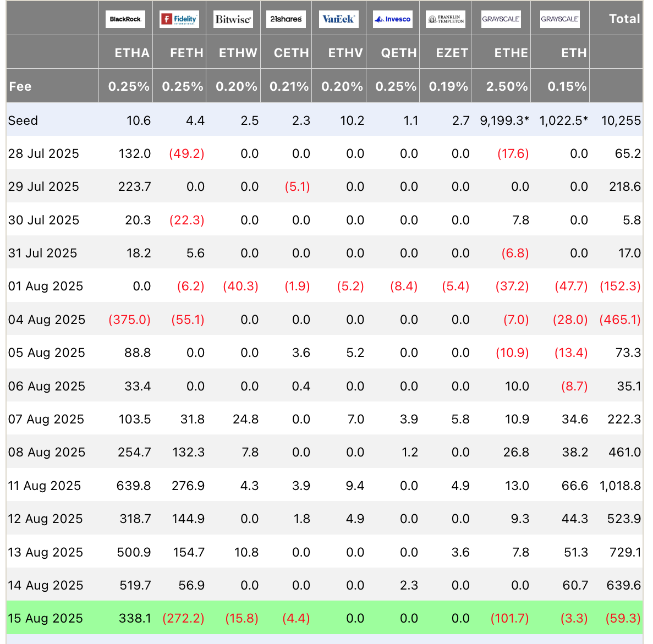Select the ETHA ticker header
653x644 pixels.
(132, 53)
